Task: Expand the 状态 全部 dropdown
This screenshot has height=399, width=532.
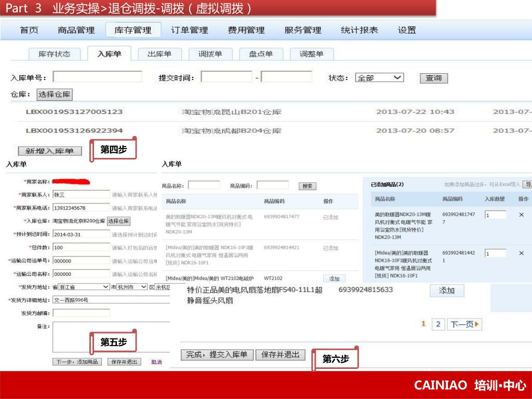Action: [x=379, y=78]
